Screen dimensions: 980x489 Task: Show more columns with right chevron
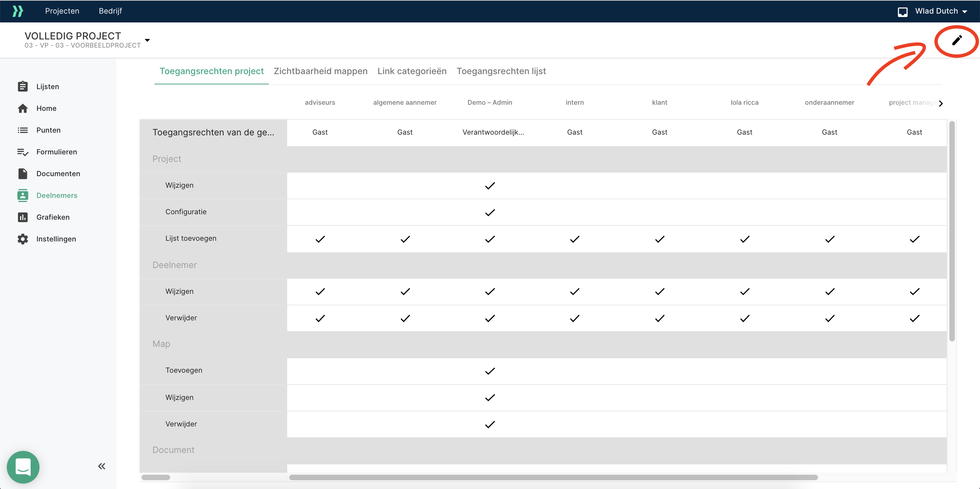pyautogui.click(x=941, y=103)
